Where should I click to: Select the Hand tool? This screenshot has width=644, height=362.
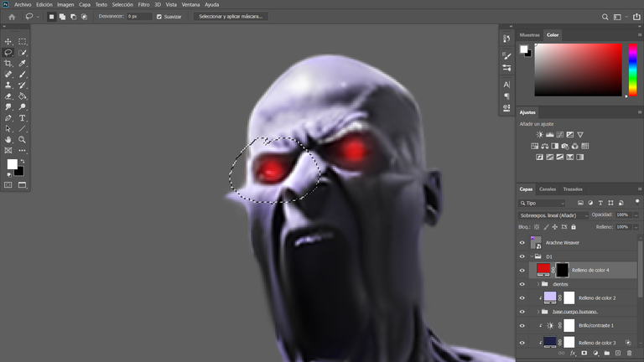tap(8, 140)
